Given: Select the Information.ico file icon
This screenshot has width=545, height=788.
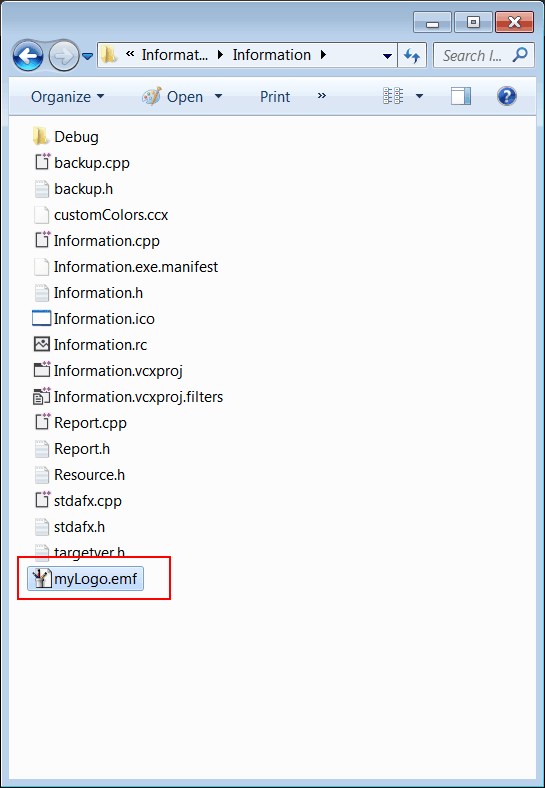Looking at the screenshot, I should tap(42, 319).
